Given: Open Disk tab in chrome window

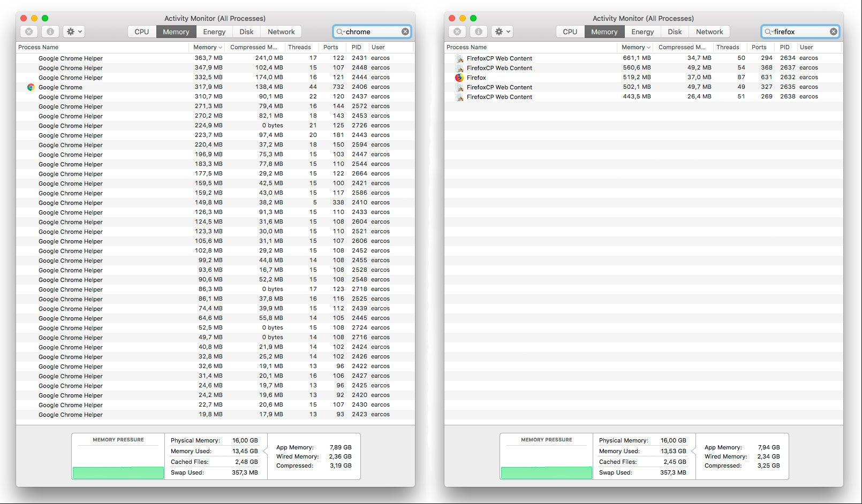Looking at the screenshot, I should pos(246,32).
